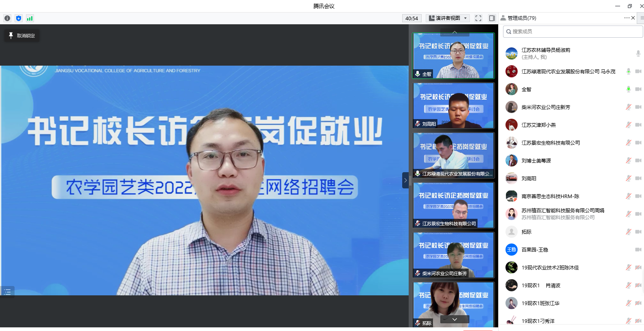Viewport: 644px width, 331px height.
Task: Toggle the side panel layout icon
Action: [492, 18]
